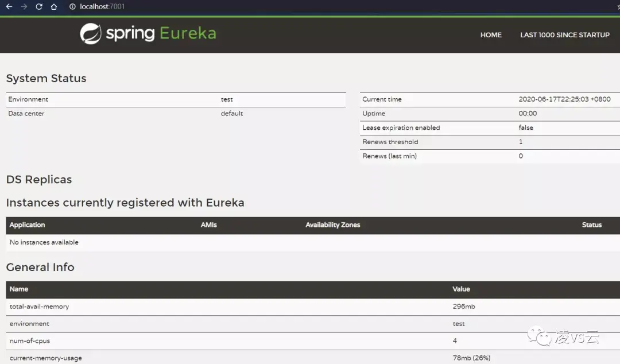The width and height of the screenshot is (620, 364).
Task: Select the Uptime label
Action: (374, 114)
